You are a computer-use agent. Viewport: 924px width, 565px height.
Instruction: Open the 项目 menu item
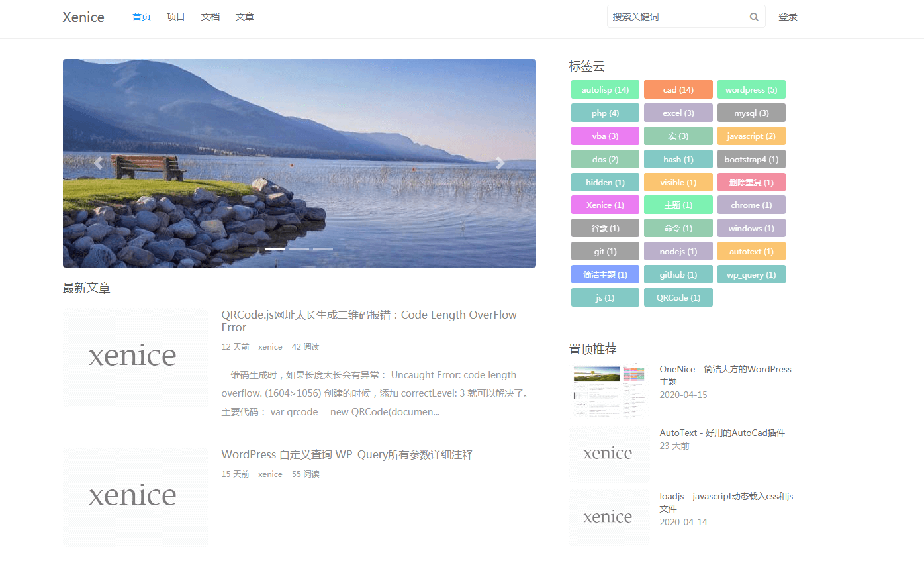175,17
